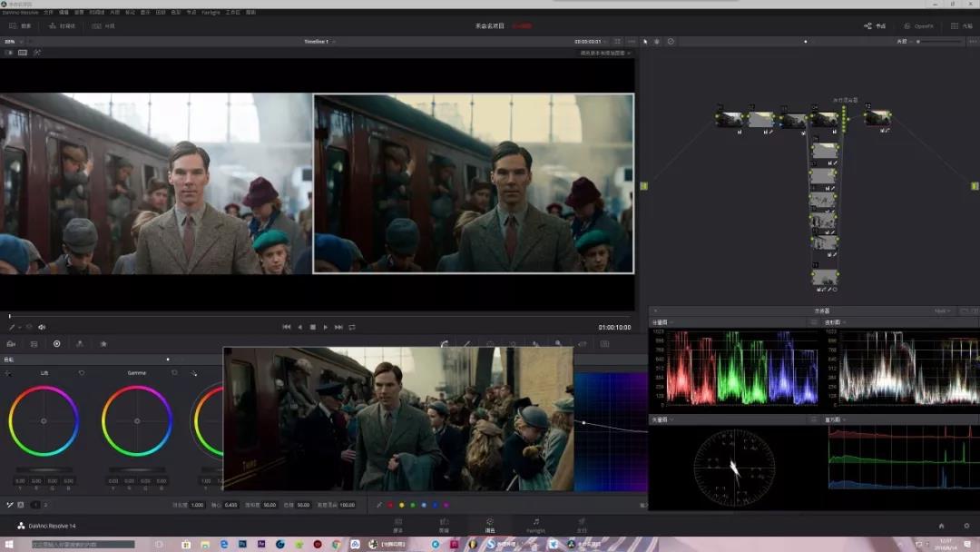Click the hand pan tool in node editor
980x552 pixels.
[x=657, y=42]
